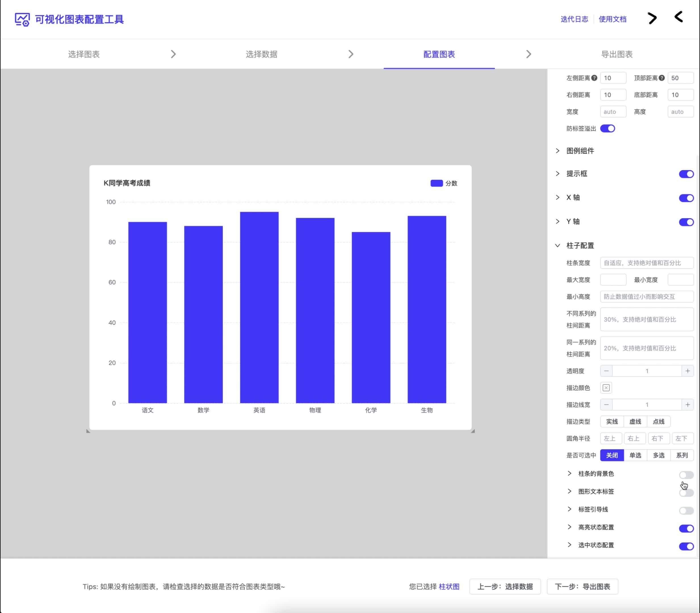Click the chart tool logo icon
The width and height of the screenshot is (700, 613).
tap(22, 20)
